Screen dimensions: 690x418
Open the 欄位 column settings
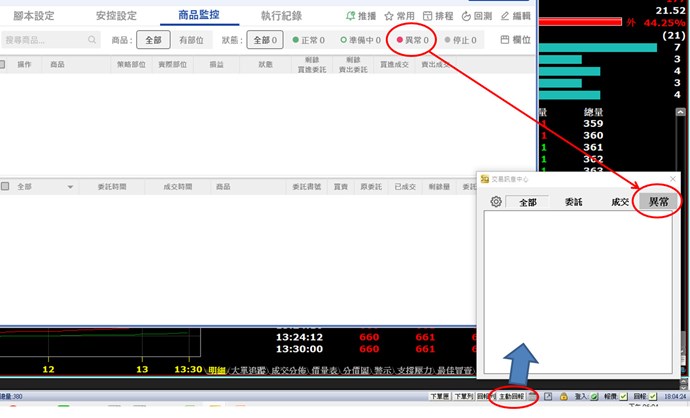(515, 40)
